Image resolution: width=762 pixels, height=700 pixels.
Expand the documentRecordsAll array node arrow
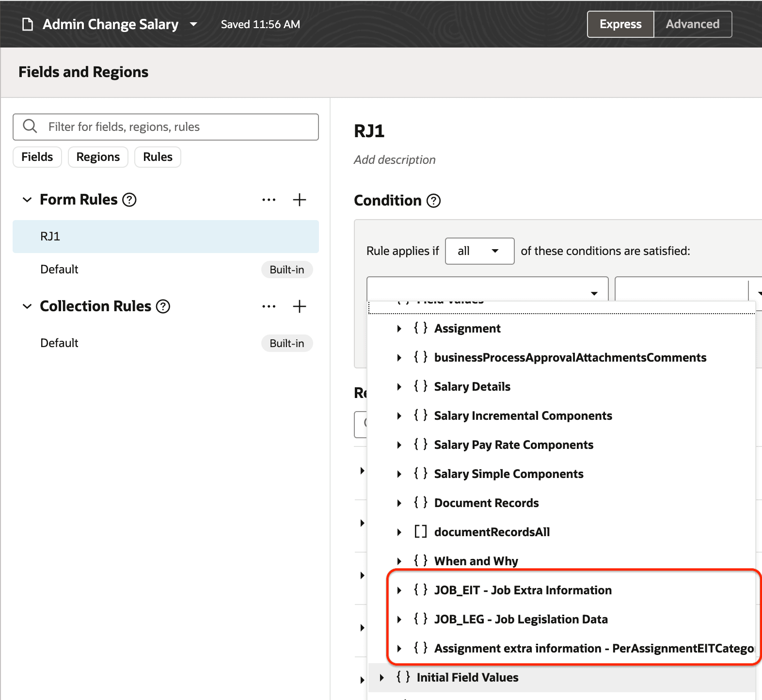399,532
